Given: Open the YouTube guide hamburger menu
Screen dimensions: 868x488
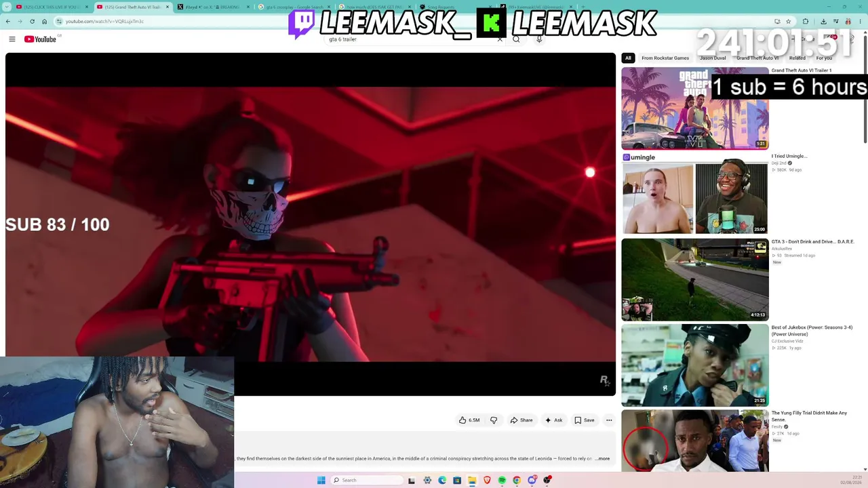Looking at the screenshot, I should 12,39.
